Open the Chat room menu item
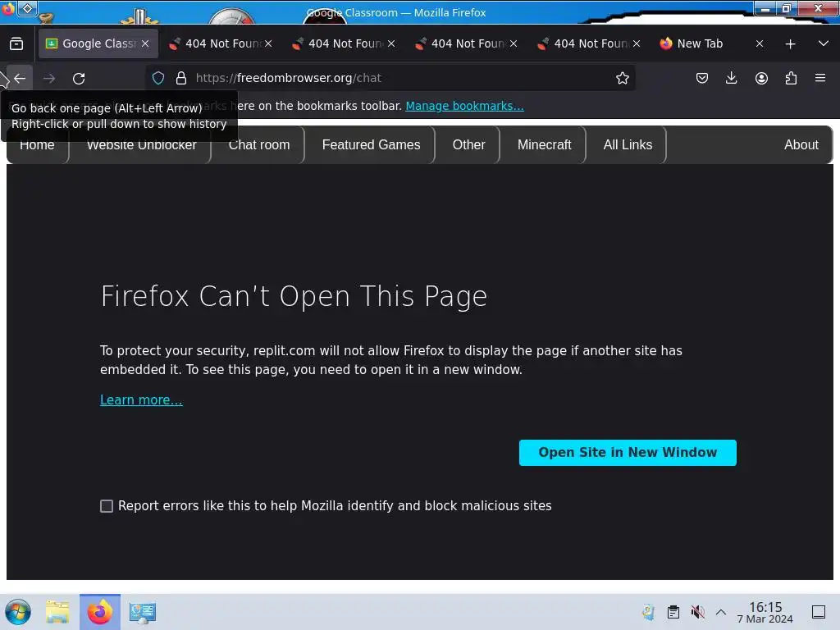The width and height of the screenshot is (840, 630). coord(259,144)
